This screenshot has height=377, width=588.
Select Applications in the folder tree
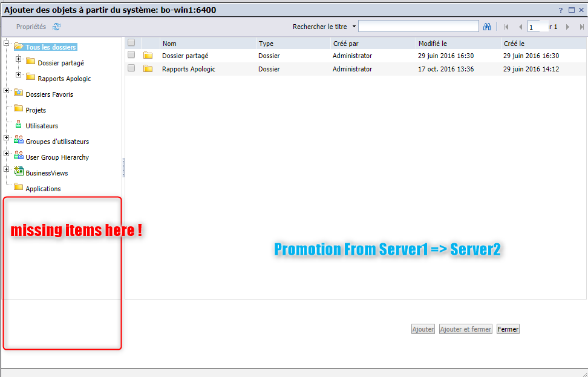click(x=43, y=189)
